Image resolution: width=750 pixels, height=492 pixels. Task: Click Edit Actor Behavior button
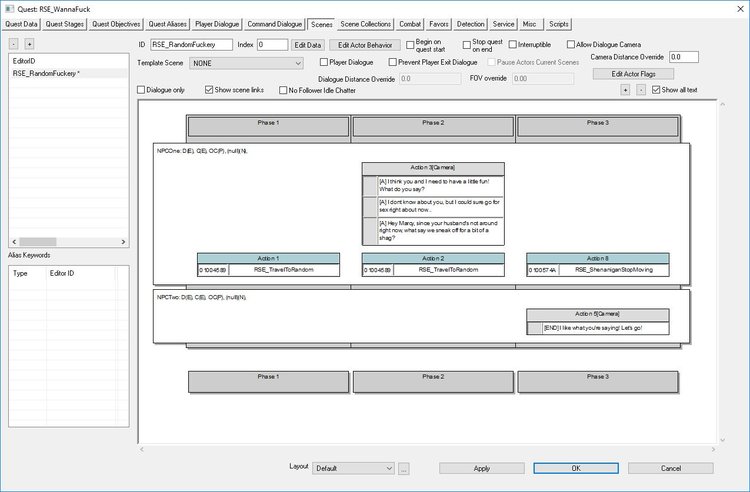tap(365, 45)
